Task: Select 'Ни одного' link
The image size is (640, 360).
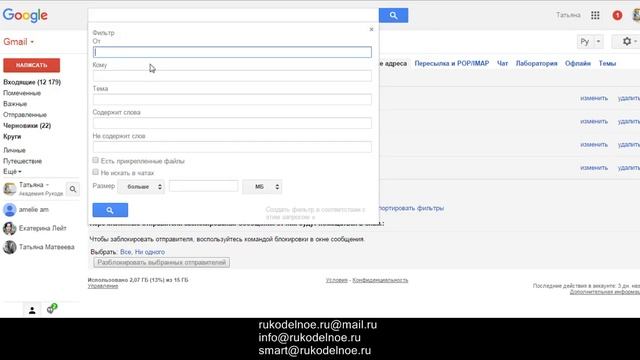Action: click(x=150, y=252)
